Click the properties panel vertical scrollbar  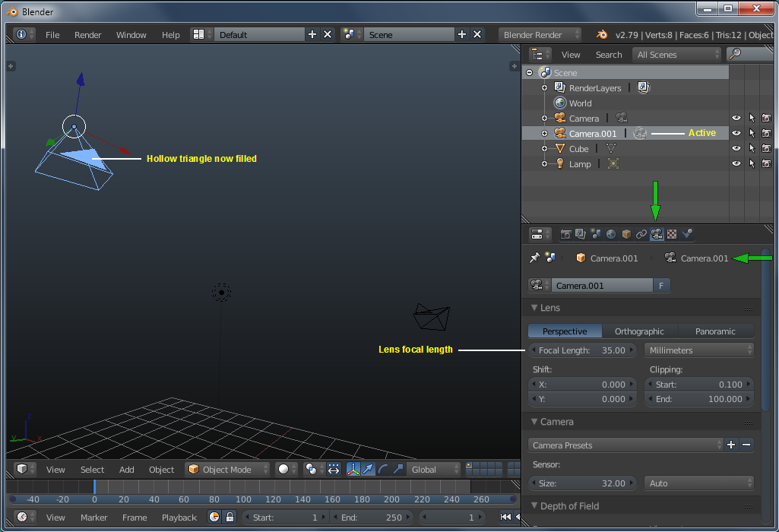(x=765, y=329)
